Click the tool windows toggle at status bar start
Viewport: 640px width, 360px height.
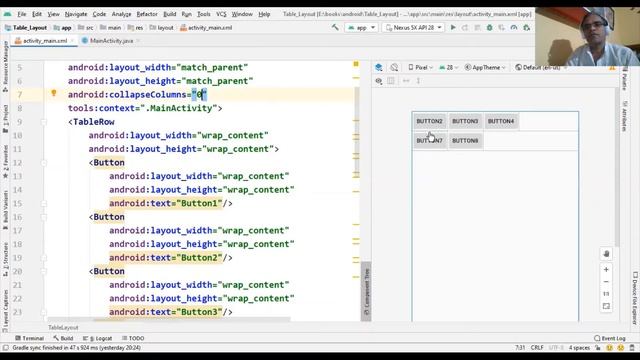tap(5, 348)
